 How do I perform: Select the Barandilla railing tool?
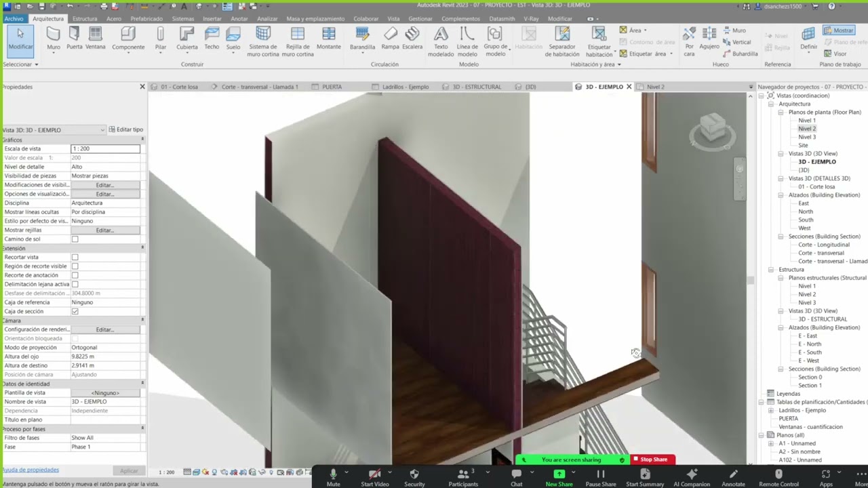(x=363, y=39)
